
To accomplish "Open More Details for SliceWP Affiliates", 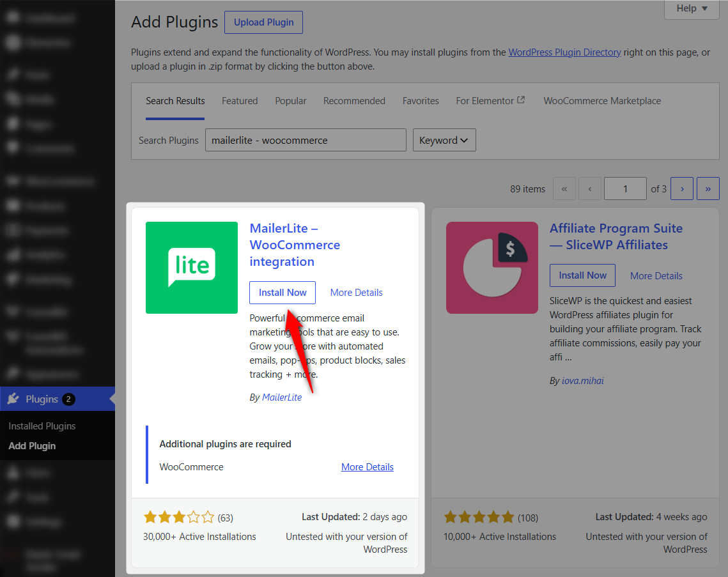I will pyautogui.click(x=656, y=276).
